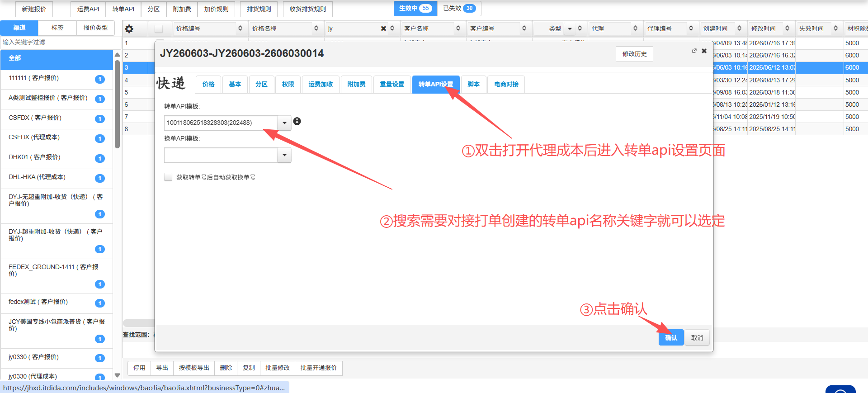Screen dimensions: 868x393
Task: Tick the select-all checkbox in the table header
Action: (x=159, y=29)
